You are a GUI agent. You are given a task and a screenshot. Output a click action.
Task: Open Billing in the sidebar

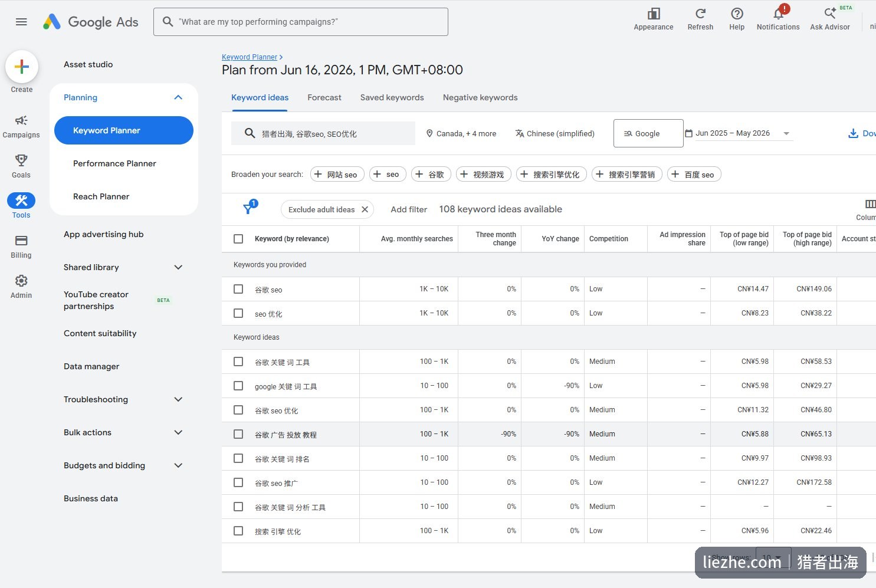tap(21, 247)
